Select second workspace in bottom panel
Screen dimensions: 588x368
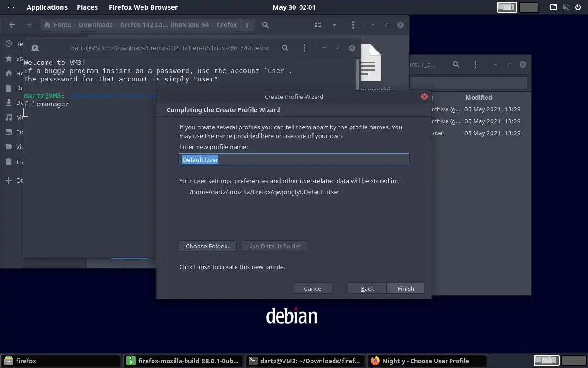tap(573, 361)
